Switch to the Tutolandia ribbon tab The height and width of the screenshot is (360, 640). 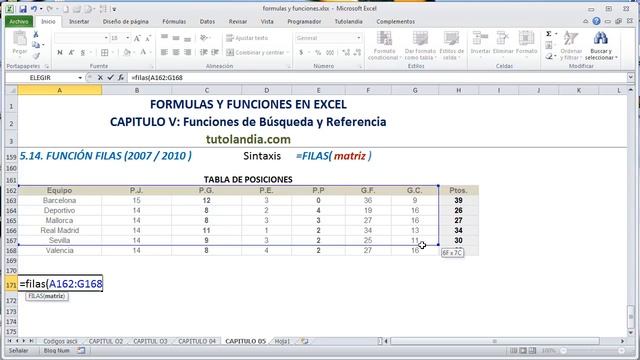point(348,22)
